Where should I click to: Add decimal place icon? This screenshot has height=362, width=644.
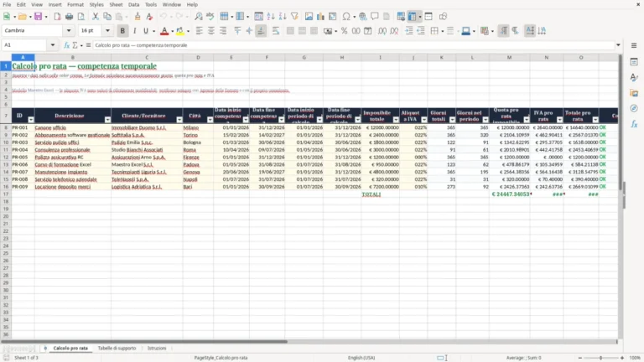382,31
